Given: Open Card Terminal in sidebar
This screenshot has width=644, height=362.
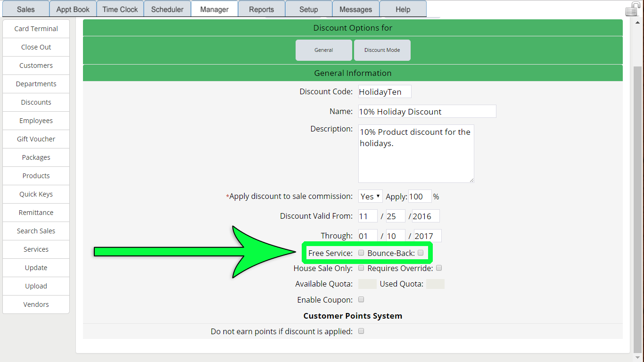Looking at the screenshot, I should [x=36, y=29].
